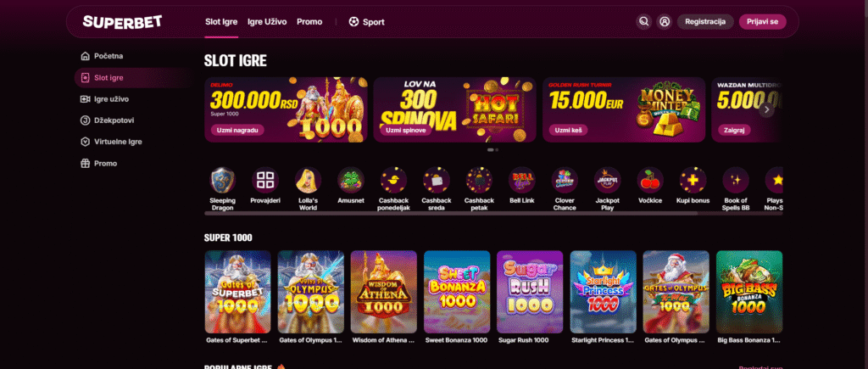
Task: Select the Sleeping Dragon category icon
Action: (223, 180)
